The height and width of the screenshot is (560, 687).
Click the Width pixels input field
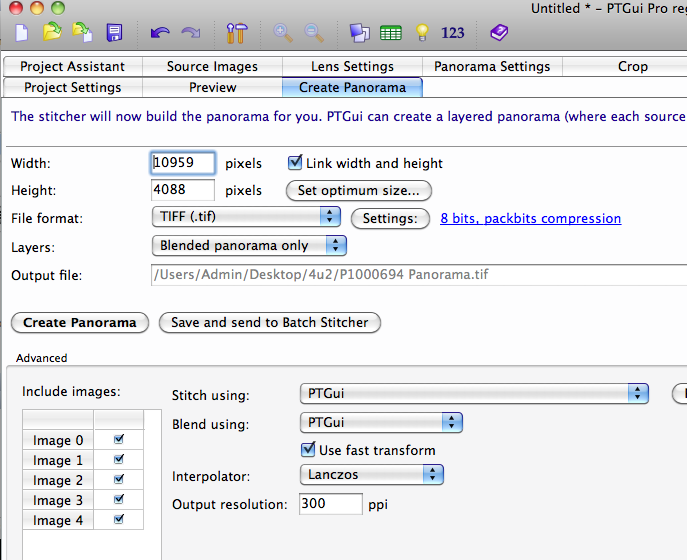point(183,163)
